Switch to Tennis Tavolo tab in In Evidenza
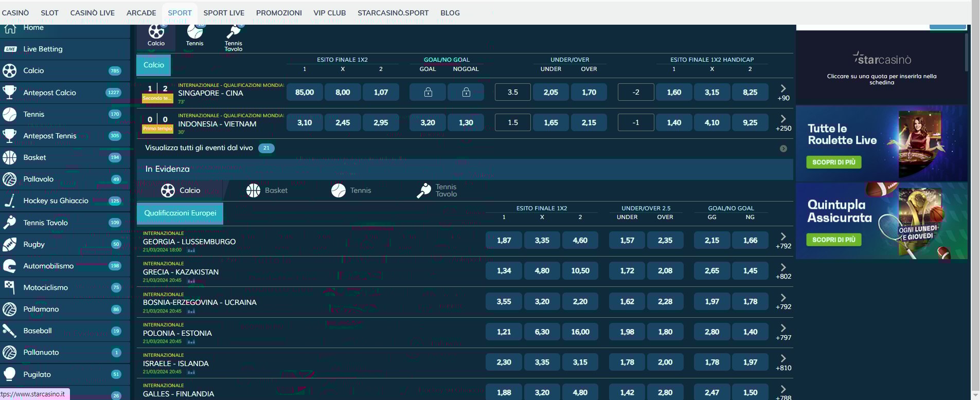 (x=437, y=191)
